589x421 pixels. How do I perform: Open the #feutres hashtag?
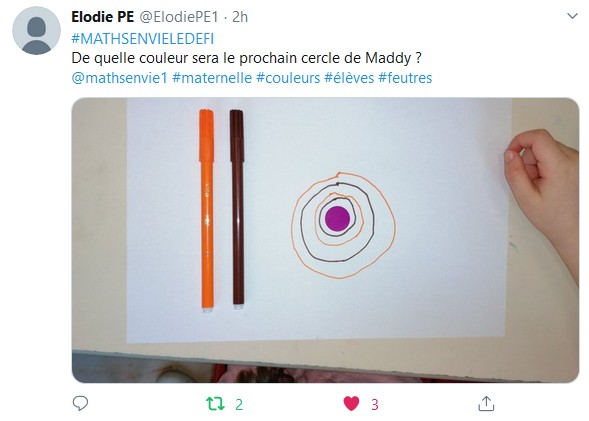tap(405, 78)
